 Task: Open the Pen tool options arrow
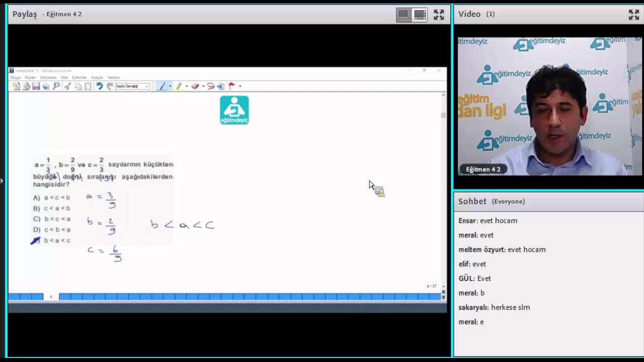pyautogui.click(x=170, y=86)
